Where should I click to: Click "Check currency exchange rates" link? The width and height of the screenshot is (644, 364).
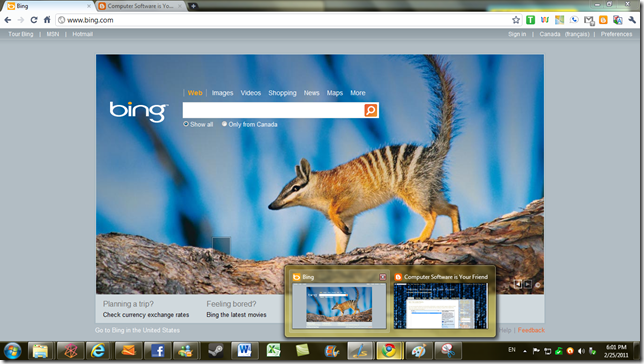(146, 315)
